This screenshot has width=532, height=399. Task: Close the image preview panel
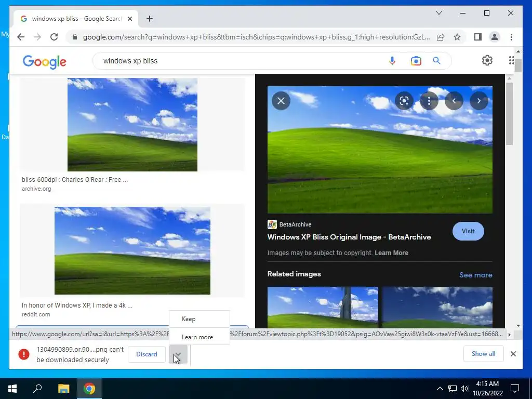pos(281,101)
